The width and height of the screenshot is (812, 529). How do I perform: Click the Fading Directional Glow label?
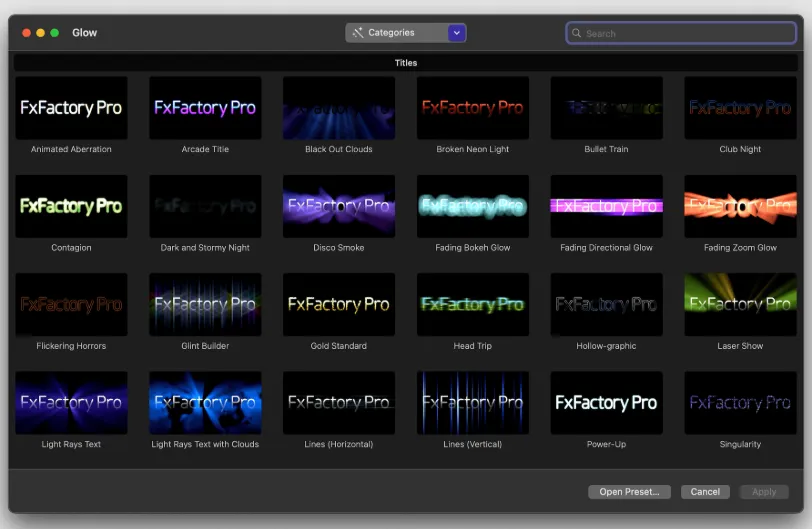(606, 247)
